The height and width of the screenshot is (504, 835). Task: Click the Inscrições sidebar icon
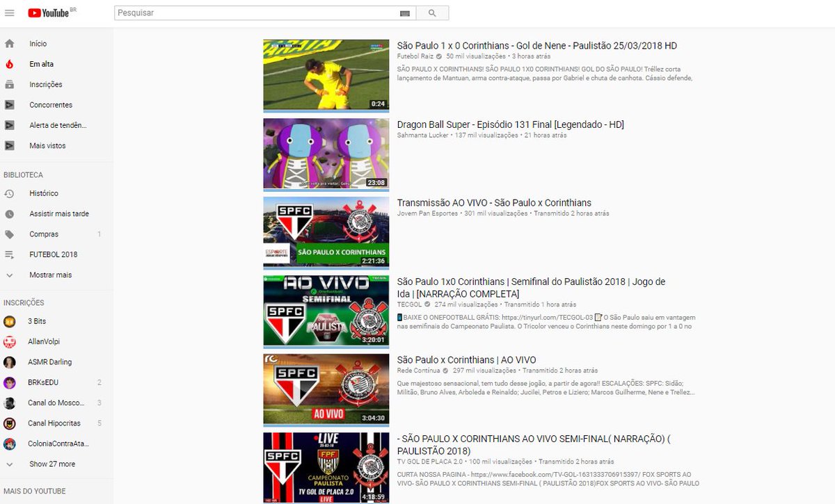10,85
